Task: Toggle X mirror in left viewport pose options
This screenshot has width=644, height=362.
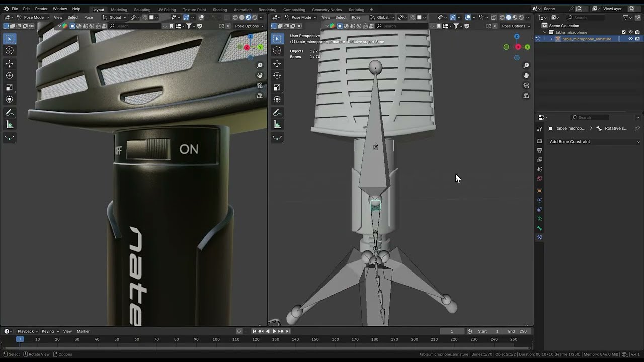Action: (228, 26)
